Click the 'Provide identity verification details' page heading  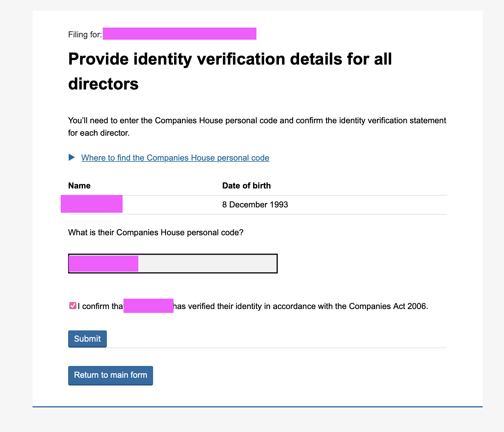pos(230,71)
